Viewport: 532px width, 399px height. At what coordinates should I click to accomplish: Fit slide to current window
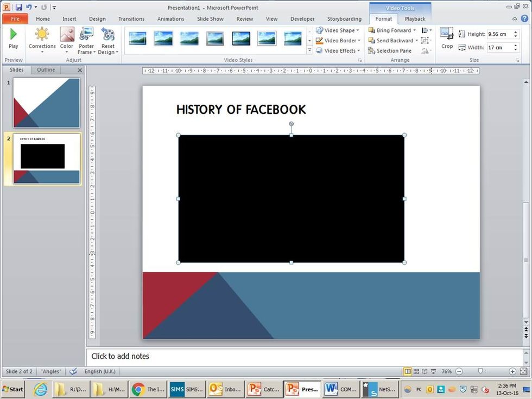pos(523,371)
